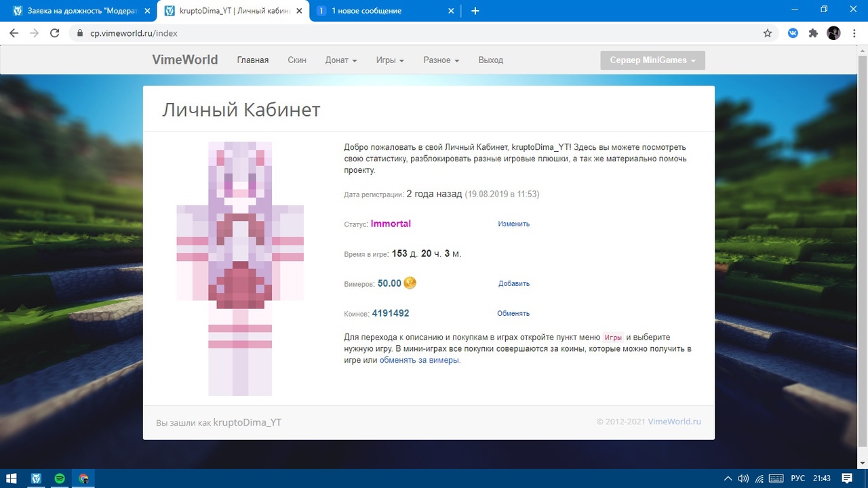This screenshot has width=868, height=488.
Task: Bookmark this page with the star icon
Action: pyautogui.click(x=768, y=33)
